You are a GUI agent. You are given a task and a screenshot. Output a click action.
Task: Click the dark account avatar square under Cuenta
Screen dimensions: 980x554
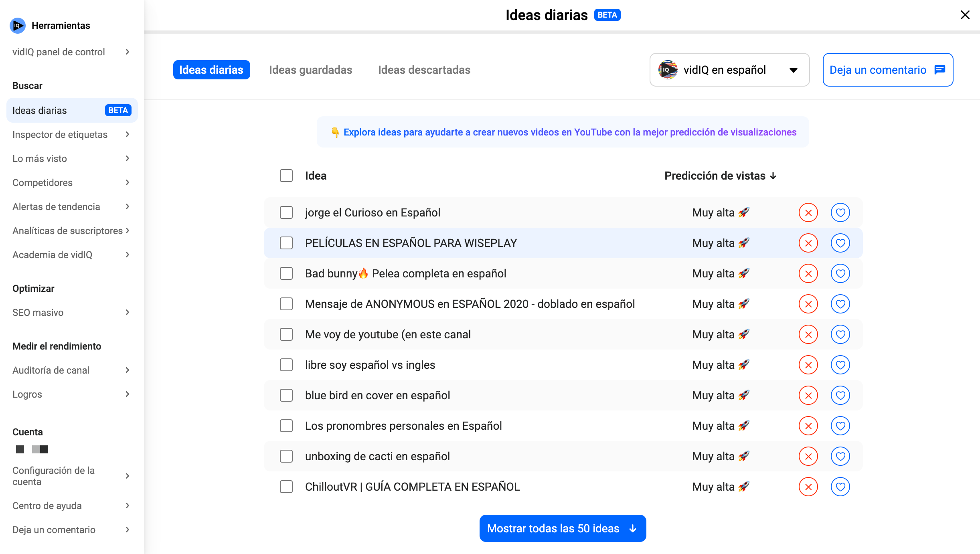(x=20, y=449)
